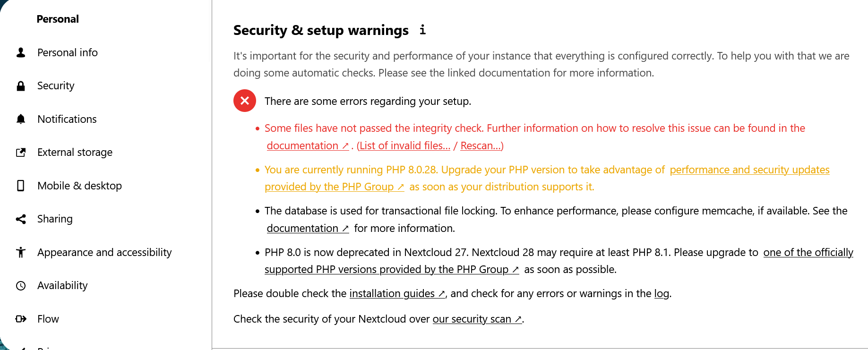The image size is (868, 350).
Task: Click the Sharing icon in sidebar
Action: pyautogui.click(x=21, y=219)
